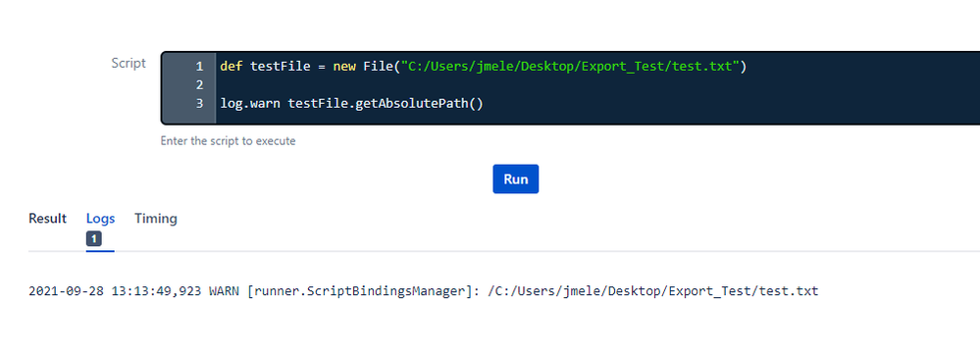Place cursor on log.warn line 3
This screenshot has height=356, width=980.
[x=351, y=104]
